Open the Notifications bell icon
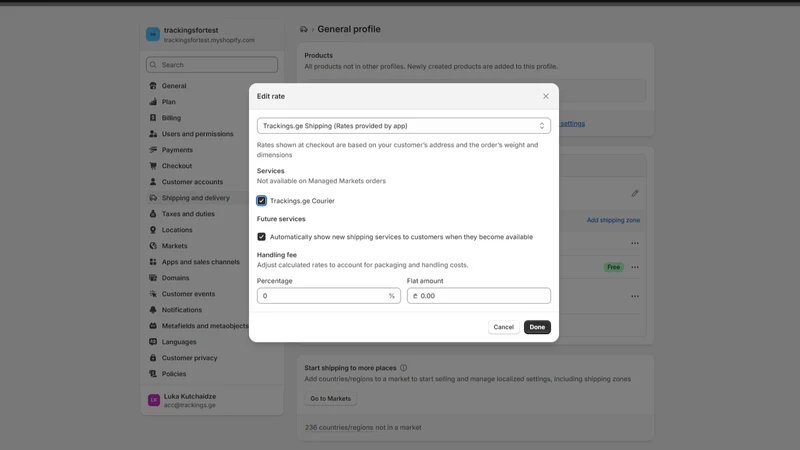This screenshot has width=800, height=450. 153,310
